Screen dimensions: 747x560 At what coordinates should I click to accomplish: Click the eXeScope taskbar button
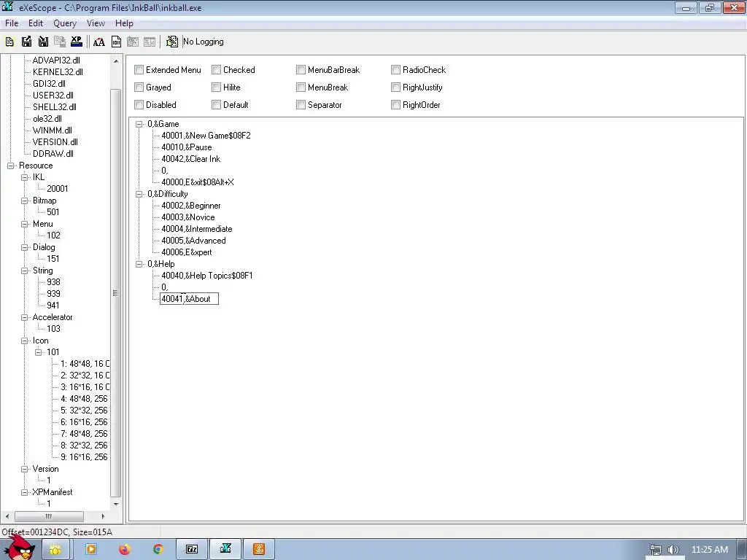click(x=226, y=550)
